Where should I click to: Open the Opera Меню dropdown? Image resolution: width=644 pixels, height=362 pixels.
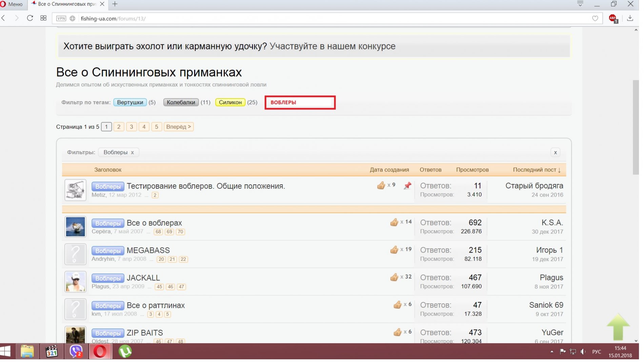[12, 4]
